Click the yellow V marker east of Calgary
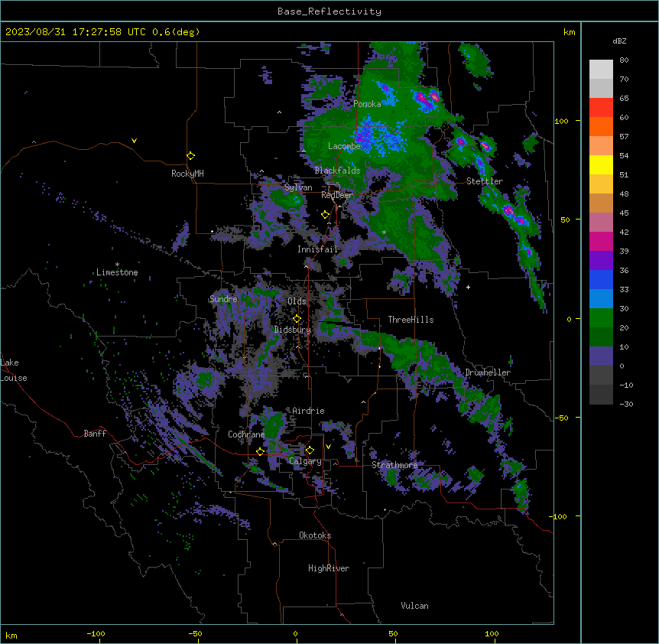Viewport: 659px width, 644px height. click(328, 447)
